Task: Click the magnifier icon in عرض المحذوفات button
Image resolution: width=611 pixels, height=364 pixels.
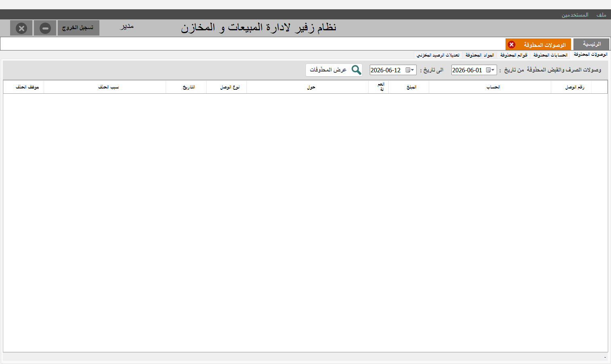Action: click(356, 70)
